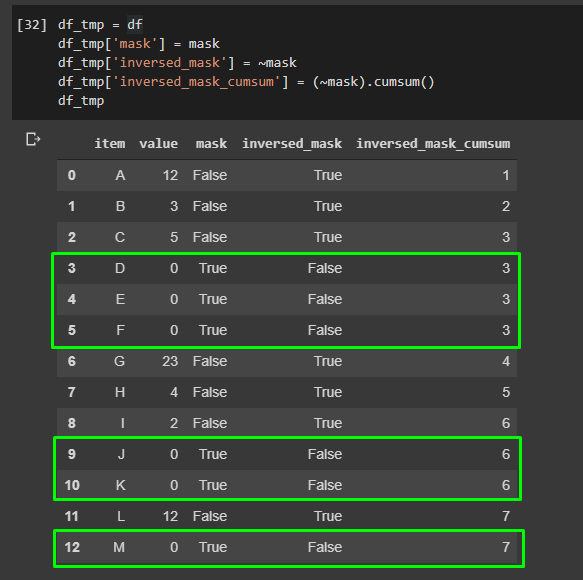Click the value 23 in row G
This screenshot has height=580, width=583.
pyautogui.click(x=170, y=361)
